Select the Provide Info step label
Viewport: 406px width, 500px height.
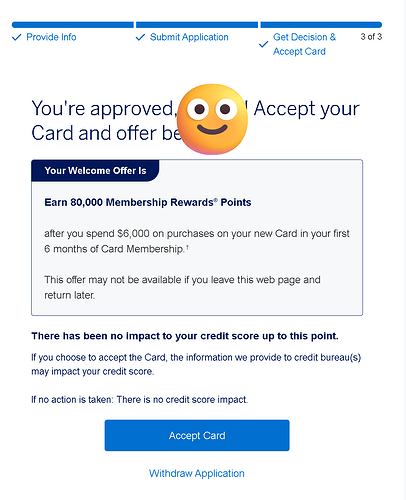[51, 37]
